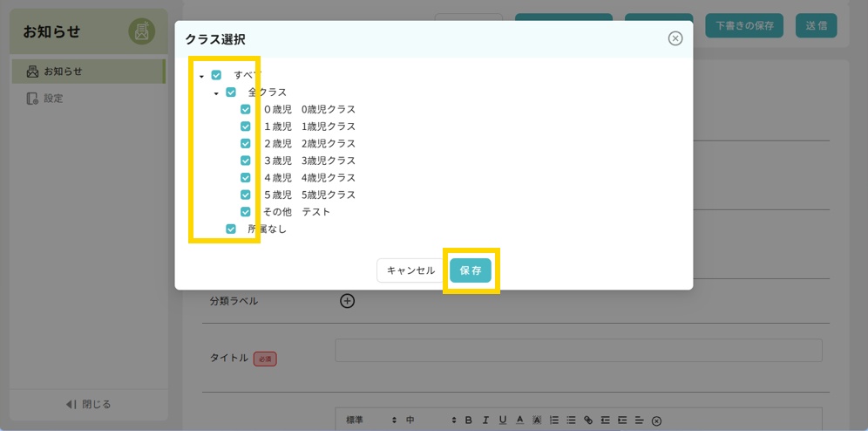Click the キャンセル button
Image resolution: width=868 pixels, height=431 pixels.
coord(410,270)
